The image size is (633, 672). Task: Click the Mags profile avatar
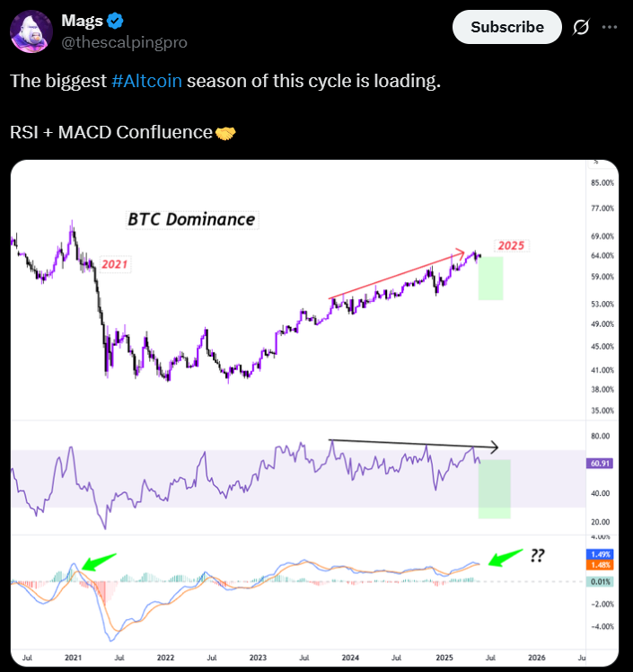[31, 31]
